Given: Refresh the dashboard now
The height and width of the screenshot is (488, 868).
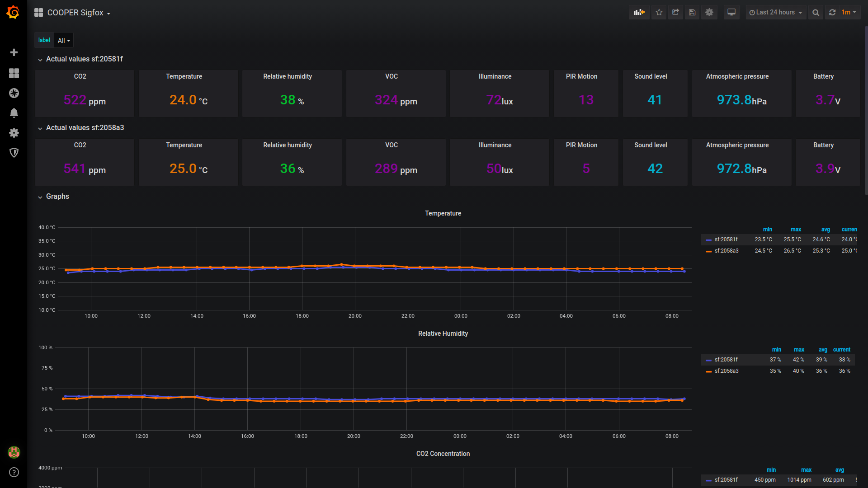Looking at the screenshot, I should click(x=832, y=13).
